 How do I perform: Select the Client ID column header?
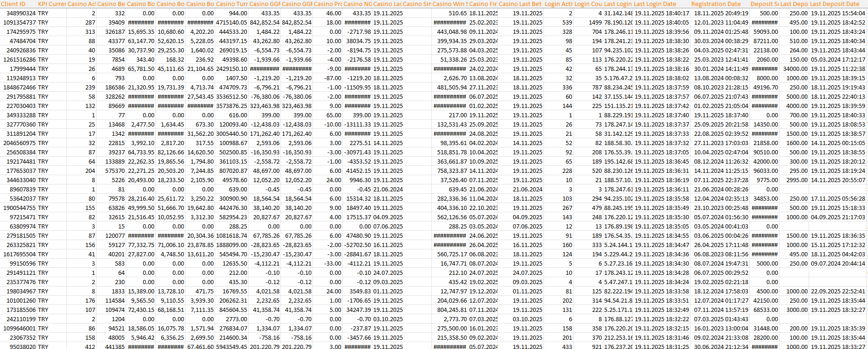(x=19, y=4)
